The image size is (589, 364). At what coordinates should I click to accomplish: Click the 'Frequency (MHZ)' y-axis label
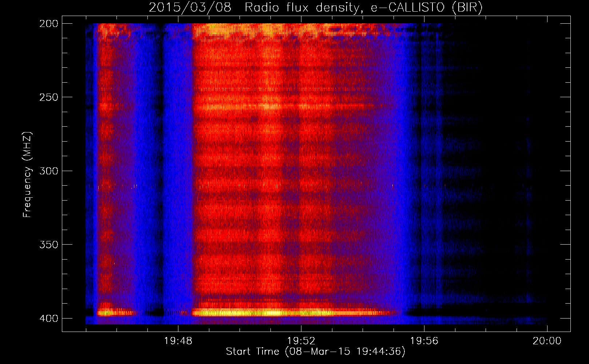click(27, 175)
